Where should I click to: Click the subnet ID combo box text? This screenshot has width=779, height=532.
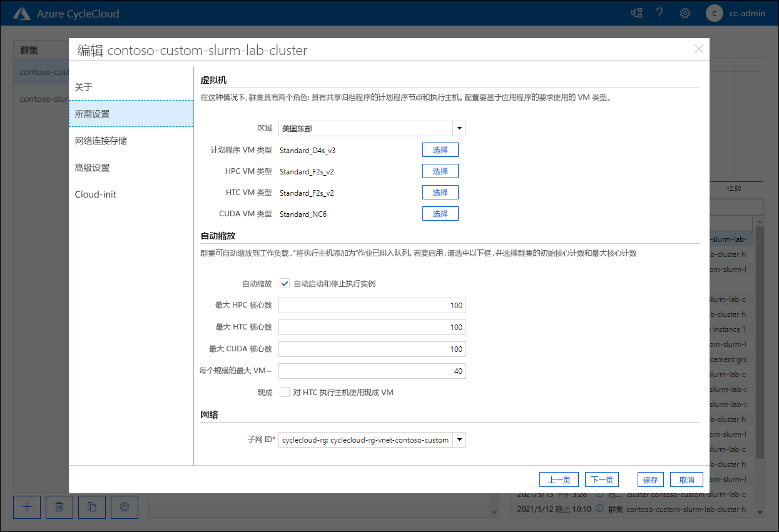click(x=366, y=440)
